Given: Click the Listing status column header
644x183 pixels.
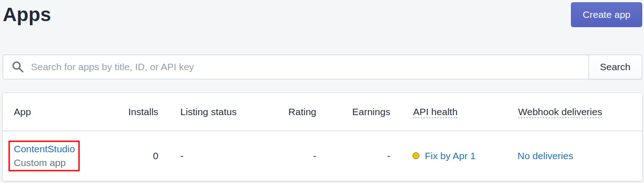Looking at the screenshot, I should tap(209, 112).
